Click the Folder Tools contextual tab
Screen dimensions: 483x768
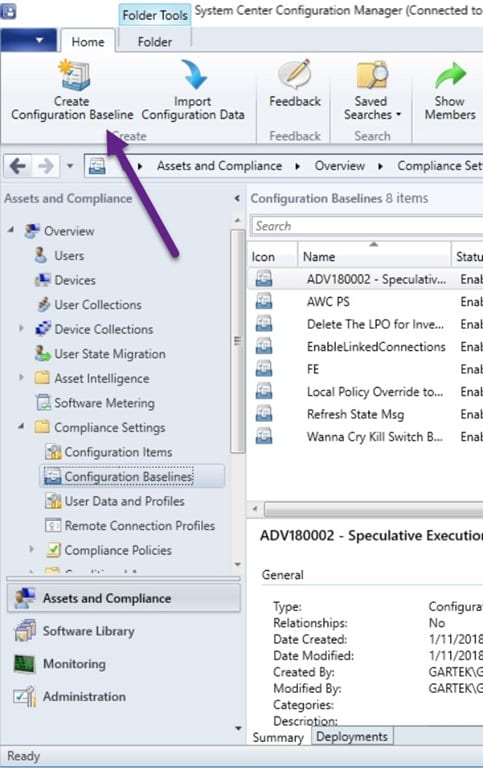[x=155, y=15]
